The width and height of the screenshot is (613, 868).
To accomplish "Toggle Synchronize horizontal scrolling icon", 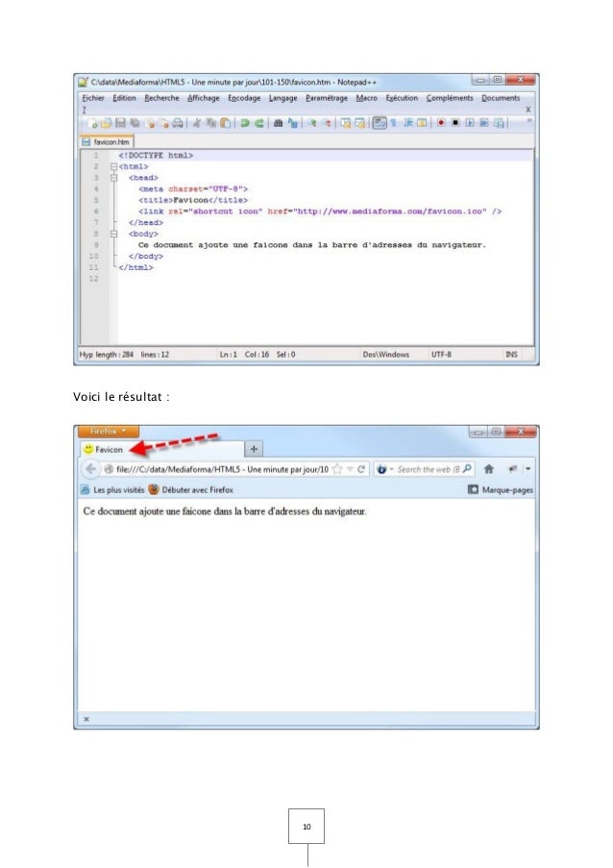I will [x=360, y=123].
